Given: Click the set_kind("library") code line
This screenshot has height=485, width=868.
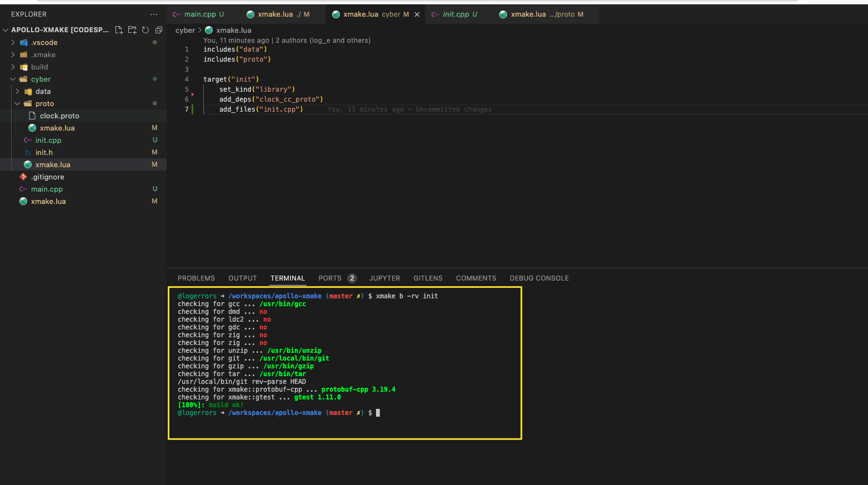Looking at the screenshot, I should (257, 89).
